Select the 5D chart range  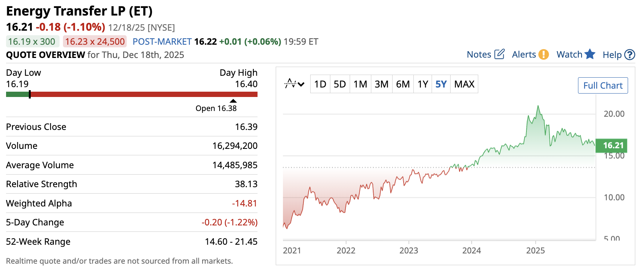click(340, 84)
